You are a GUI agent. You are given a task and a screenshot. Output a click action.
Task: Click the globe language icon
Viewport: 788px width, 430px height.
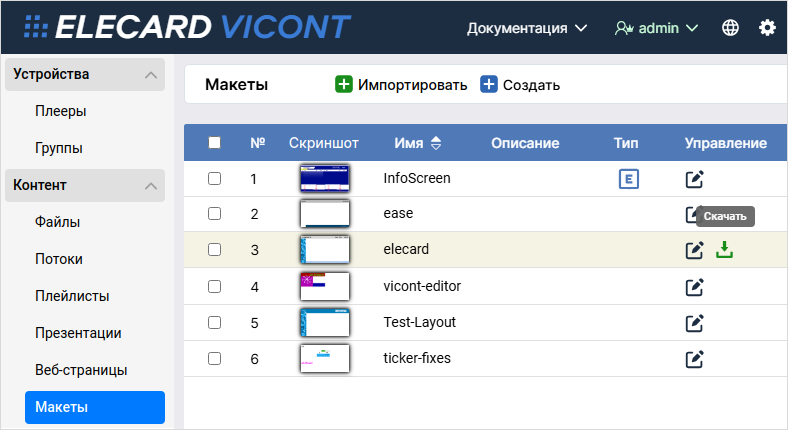[x=730, y=28]
